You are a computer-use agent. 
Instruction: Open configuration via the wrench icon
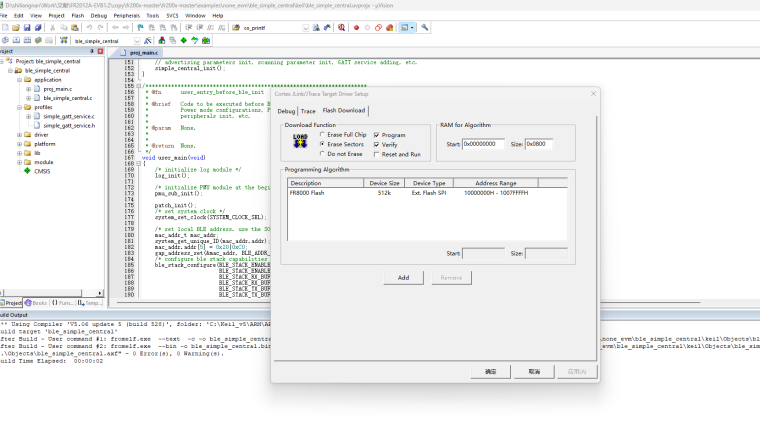click(425, 28)
